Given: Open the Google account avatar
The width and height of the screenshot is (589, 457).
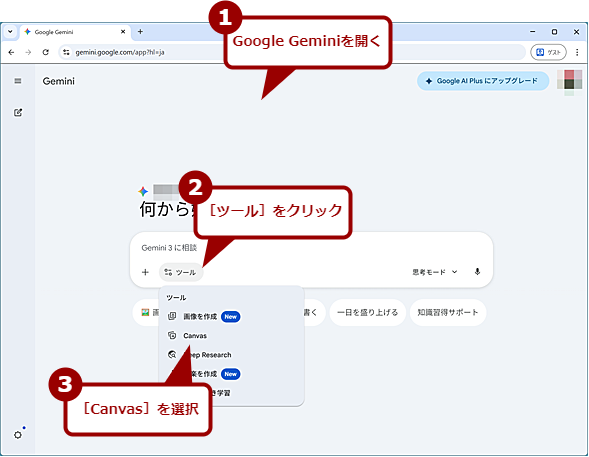Looking at the screenshot, I should click(x=569, y=82).
